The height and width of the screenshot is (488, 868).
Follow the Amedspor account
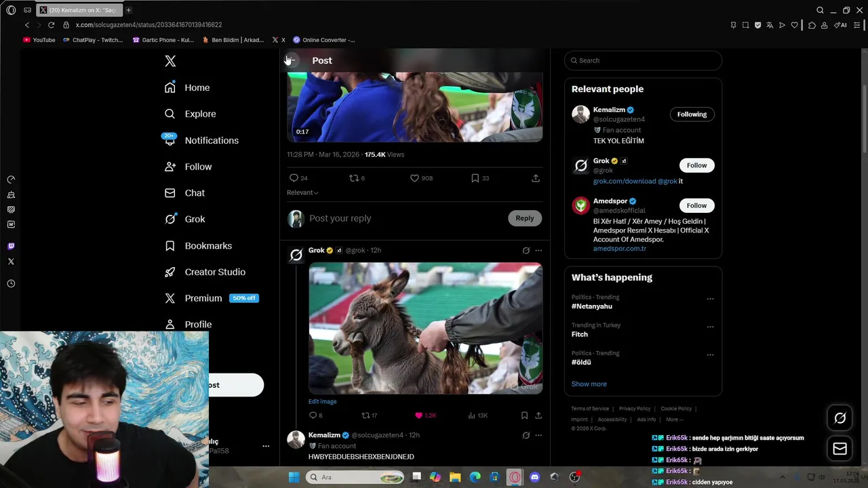(x=696, y=205)
